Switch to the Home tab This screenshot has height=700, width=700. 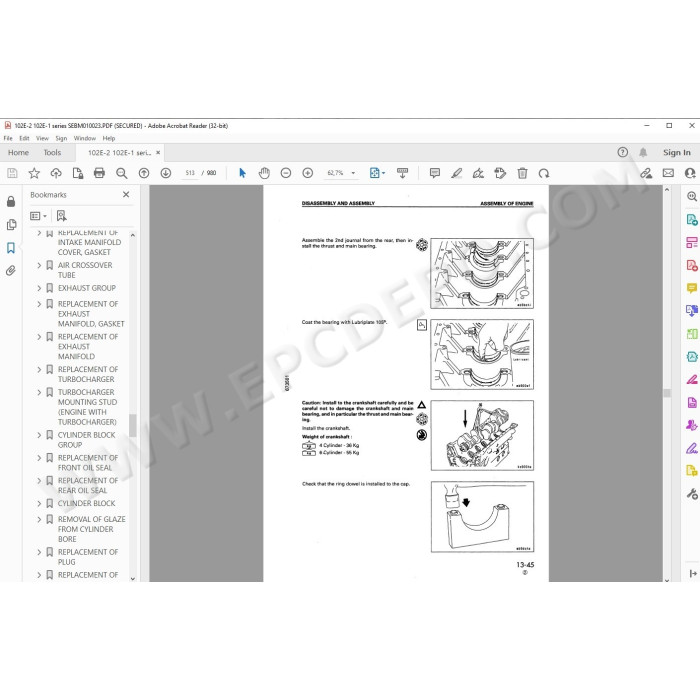pos(18,153)
